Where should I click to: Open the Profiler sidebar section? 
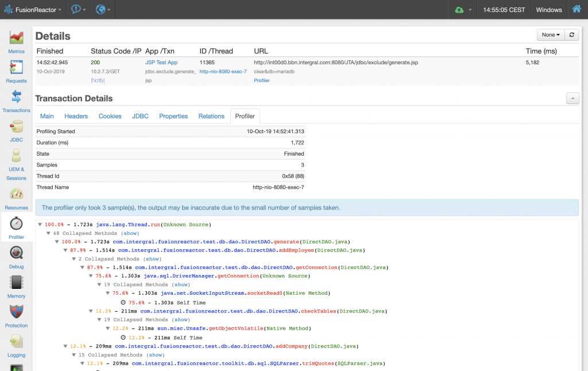(x=16, y=228)
